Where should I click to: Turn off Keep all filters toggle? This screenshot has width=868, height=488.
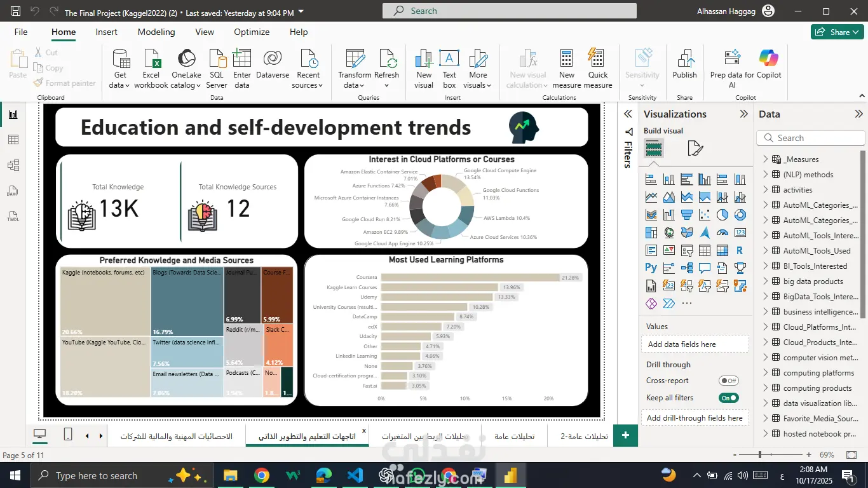tap(728, 398)
